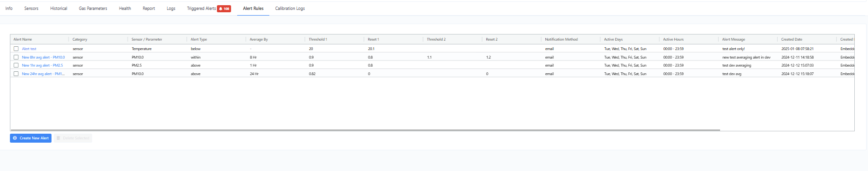Open New 1hr avg alert - PM2.5
This screenshot has width=868, height=171.
click(42, 65)
